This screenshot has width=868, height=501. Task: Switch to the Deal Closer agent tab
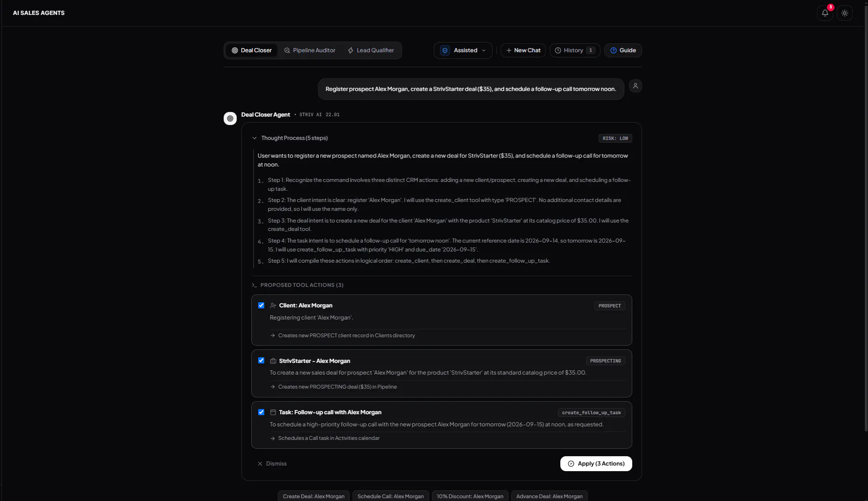[252, 50]
